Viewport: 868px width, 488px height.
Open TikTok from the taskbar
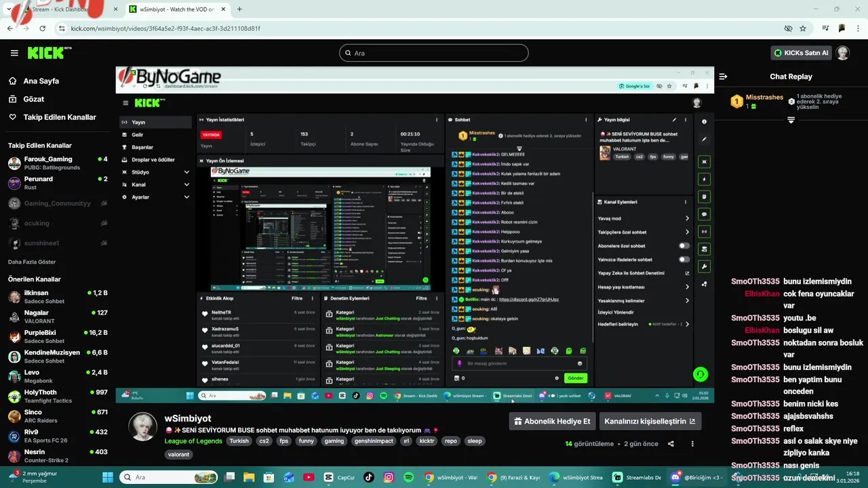coord(369,477)
